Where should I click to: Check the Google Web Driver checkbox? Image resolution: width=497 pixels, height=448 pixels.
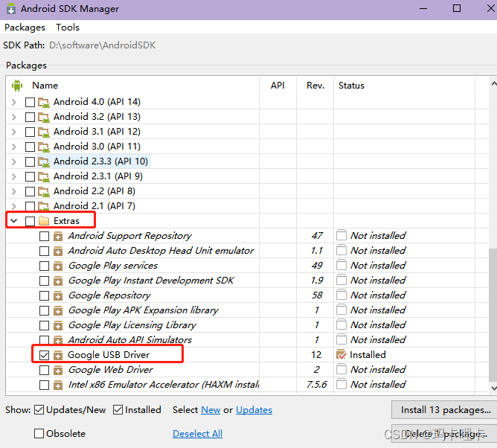45,371
